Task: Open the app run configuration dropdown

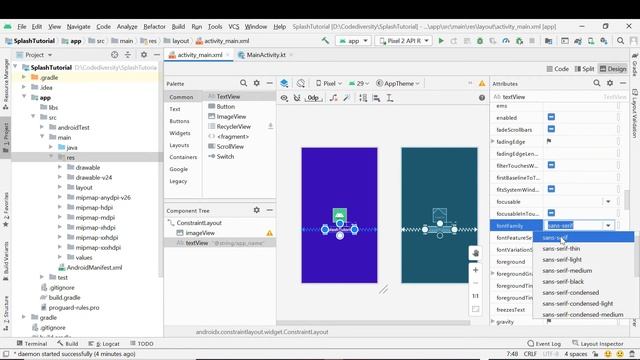Action: click(353, 41)
